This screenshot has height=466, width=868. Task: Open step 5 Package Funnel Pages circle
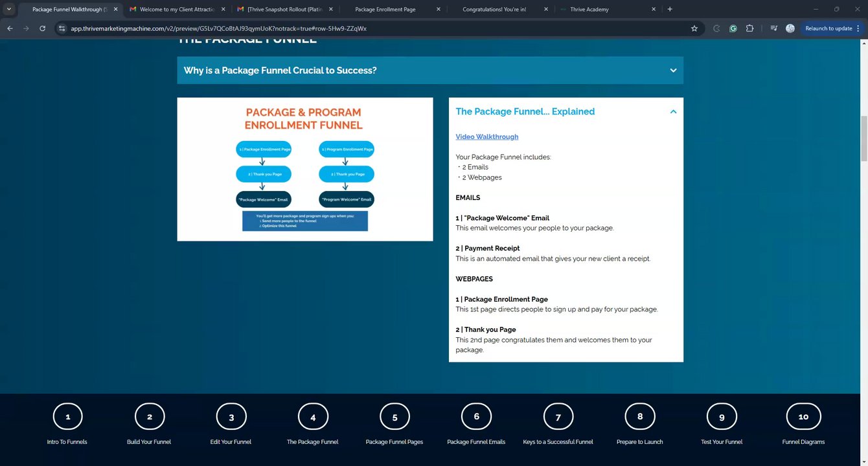point(394,417)
